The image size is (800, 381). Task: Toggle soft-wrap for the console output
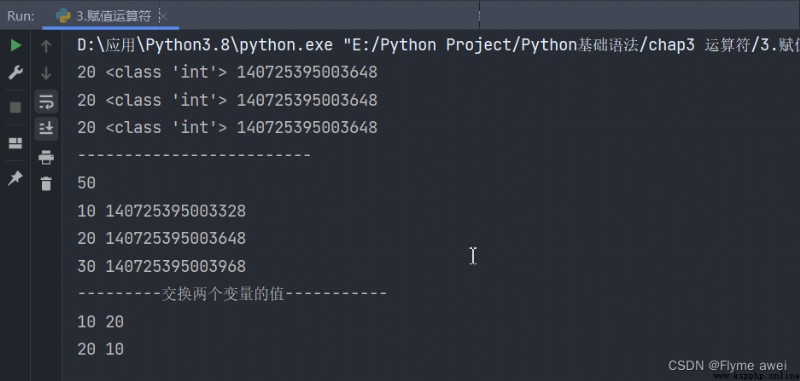click(x=46, y=101)
